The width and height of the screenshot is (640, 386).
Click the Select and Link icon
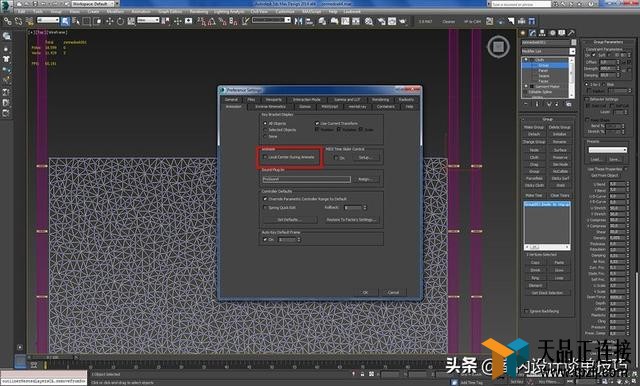8,21
